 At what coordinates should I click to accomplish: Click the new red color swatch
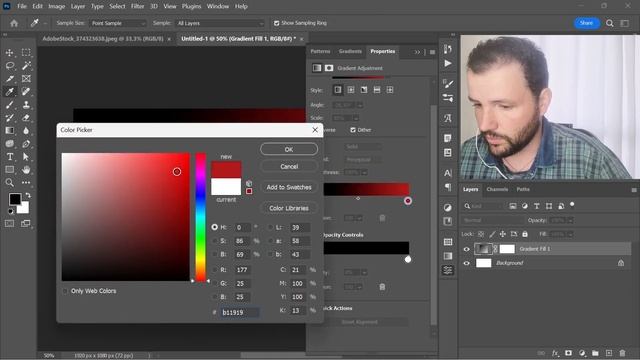[226, 170]
